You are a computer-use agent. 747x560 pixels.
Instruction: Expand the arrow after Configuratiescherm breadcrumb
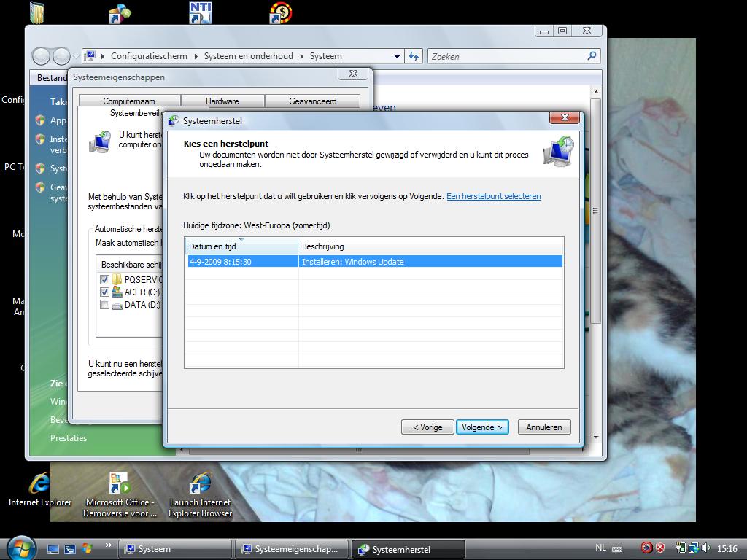[x=196, y=56]
